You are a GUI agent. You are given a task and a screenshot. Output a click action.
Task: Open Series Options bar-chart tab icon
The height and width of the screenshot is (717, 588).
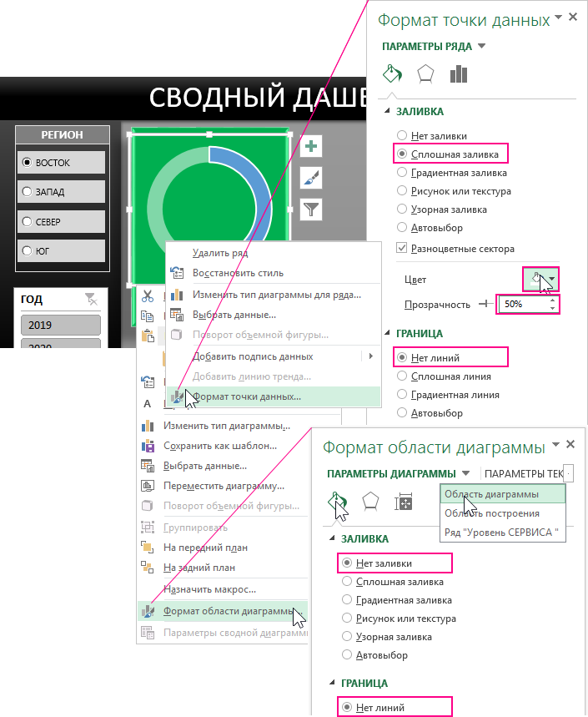458,74
